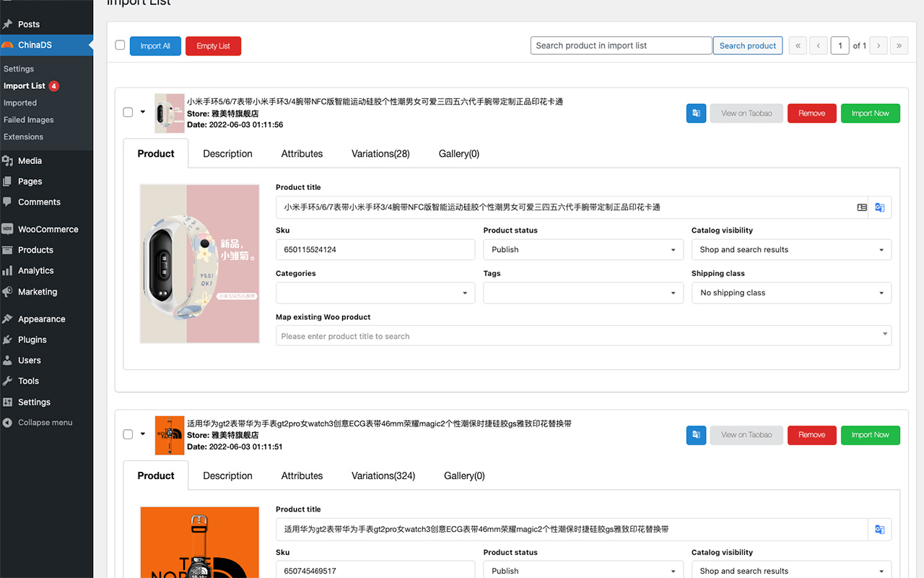
Task: Open the Catalog visibility dropdown
Action: tap(791, 249)
